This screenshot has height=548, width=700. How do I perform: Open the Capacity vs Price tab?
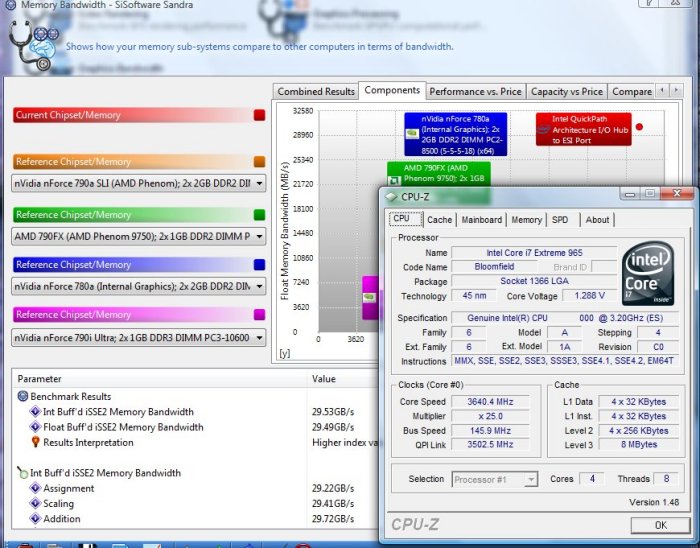(x=567, y=91)
